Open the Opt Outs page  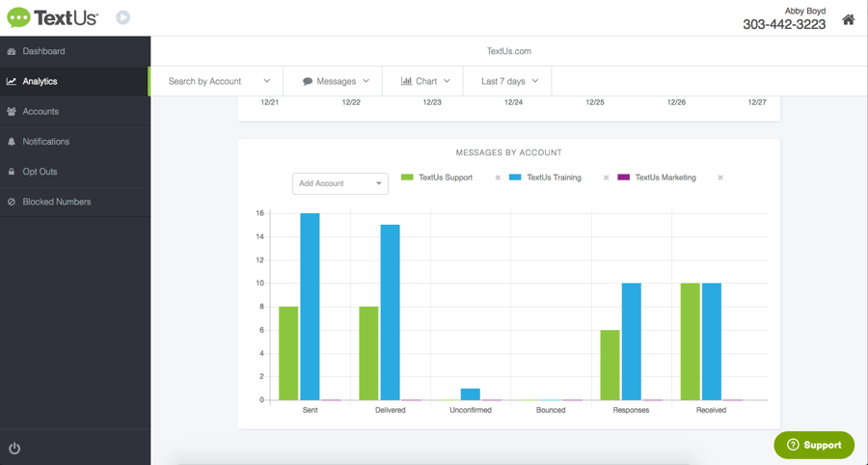75,172
